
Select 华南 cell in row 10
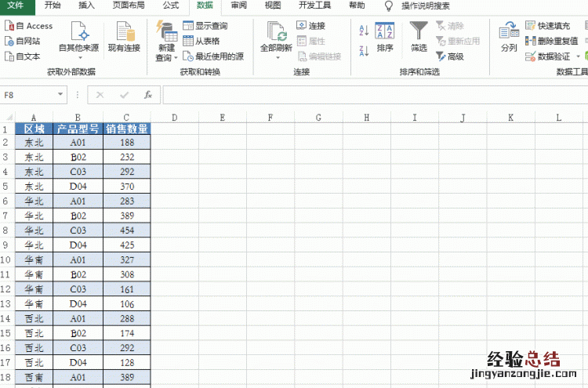tap(34, 259)
